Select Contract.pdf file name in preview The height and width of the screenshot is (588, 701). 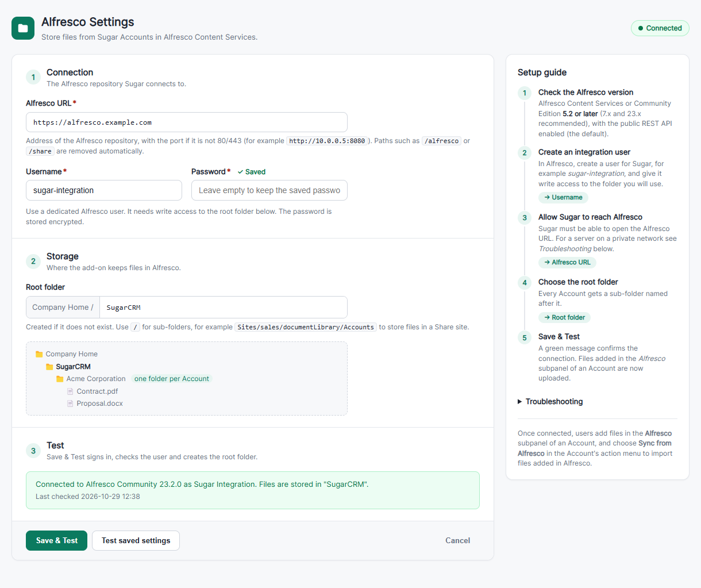97,391
